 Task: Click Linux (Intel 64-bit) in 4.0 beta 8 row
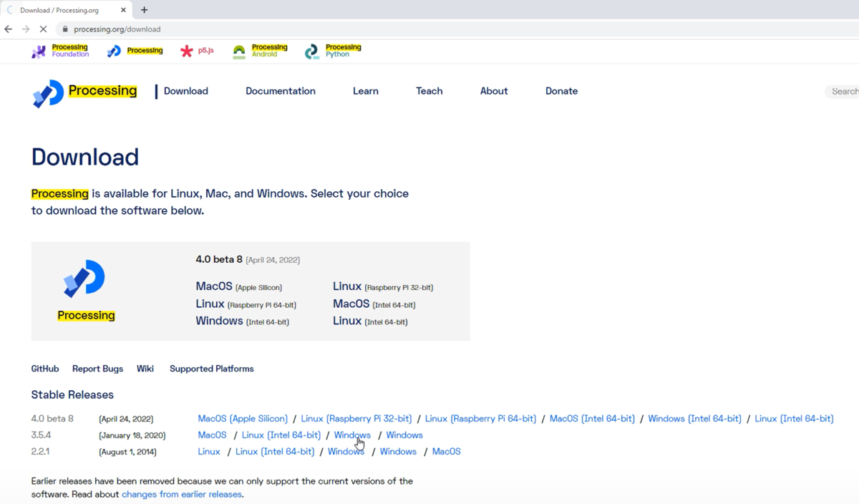click(x=794, y=418)
